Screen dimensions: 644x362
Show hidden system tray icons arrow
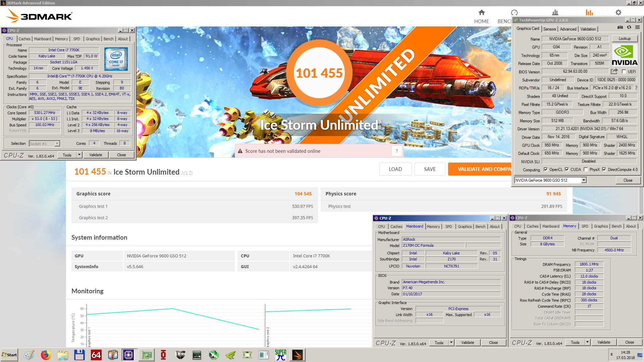click(611, 354)
